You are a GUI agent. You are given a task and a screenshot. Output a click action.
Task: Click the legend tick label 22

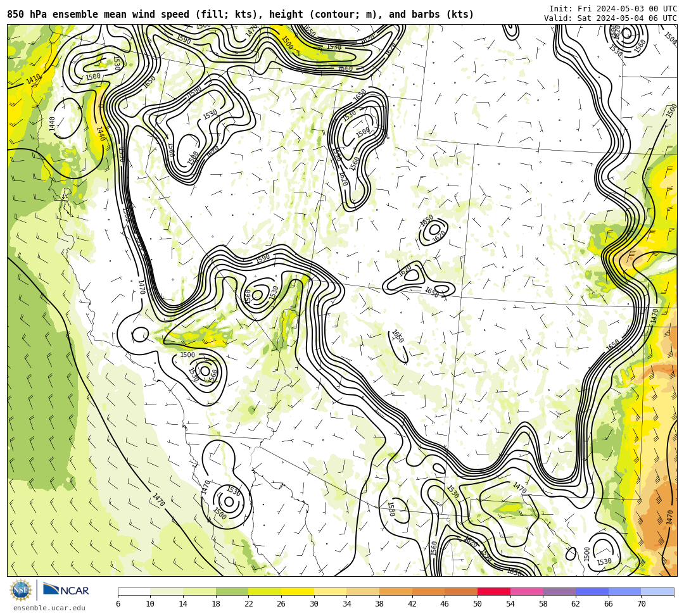(248, 604)
